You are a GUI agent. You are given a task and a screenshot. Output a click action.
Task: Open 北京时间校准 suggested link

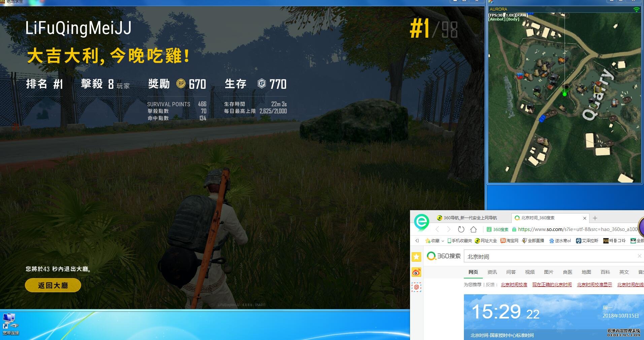[514, 285]
